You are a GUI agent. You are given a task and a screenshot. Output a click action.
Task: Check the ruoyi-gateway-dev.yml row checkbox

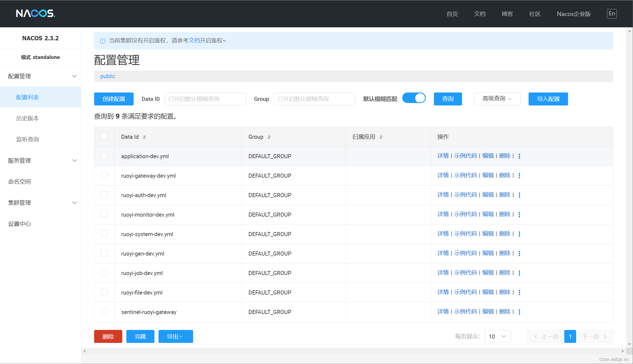tap(104, 175)
